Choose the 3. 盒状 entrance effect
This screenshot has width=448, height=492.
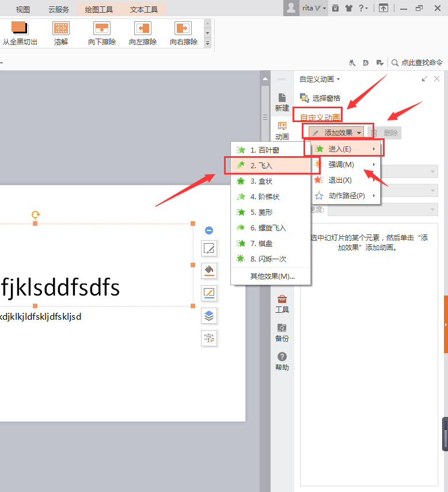coord(271,181)
